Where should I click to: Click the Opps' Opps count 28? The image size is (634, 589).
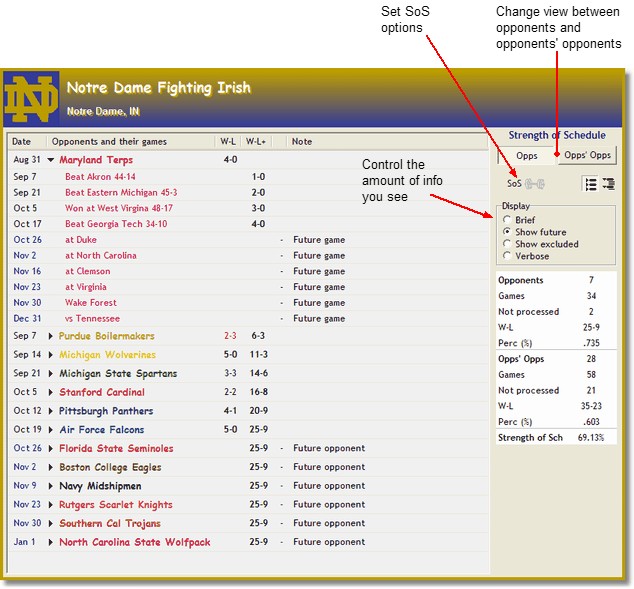click(591, 359)
